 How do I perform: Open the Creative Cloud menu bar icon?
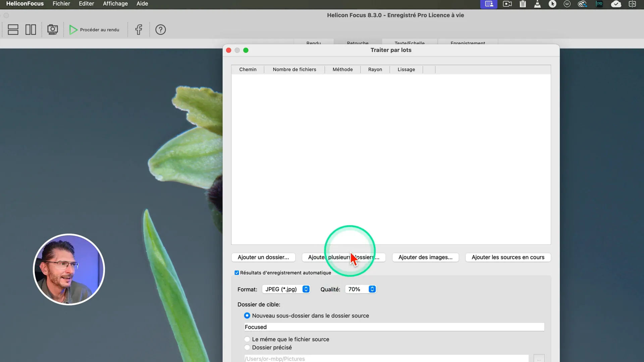pos(582,4)
